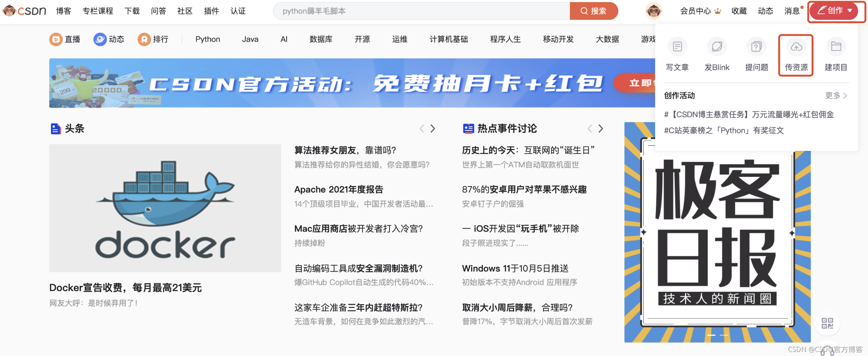Select the first carousel indicator dash
Image resolution: width=868 pixels, height=356 pixels.
pos(711,335)
